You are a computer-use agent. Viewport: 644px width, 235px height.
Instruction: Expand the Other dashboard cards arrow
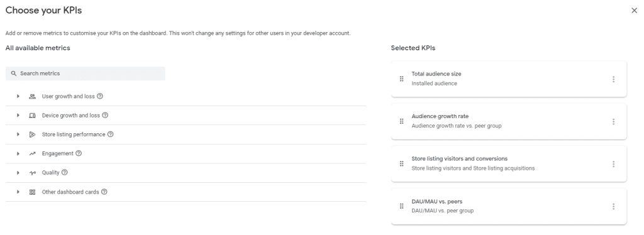18,192
